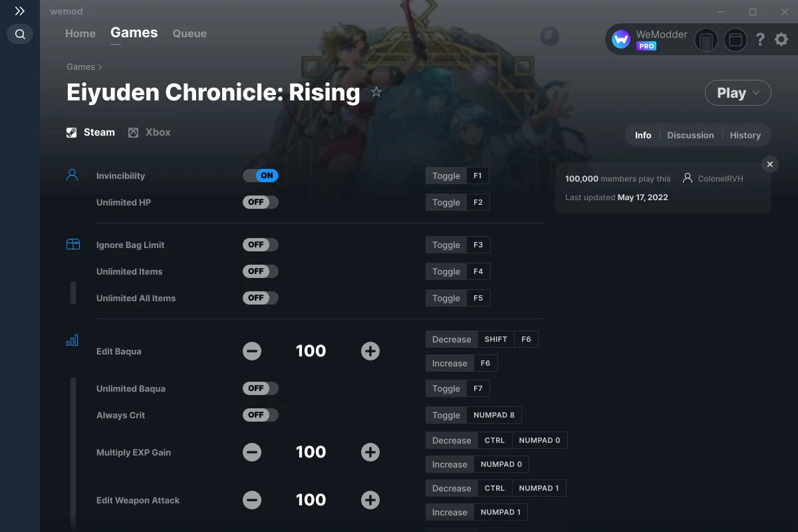Close the members info popup
This screenshot has height=532, width=798.
(x=769, y=164)
